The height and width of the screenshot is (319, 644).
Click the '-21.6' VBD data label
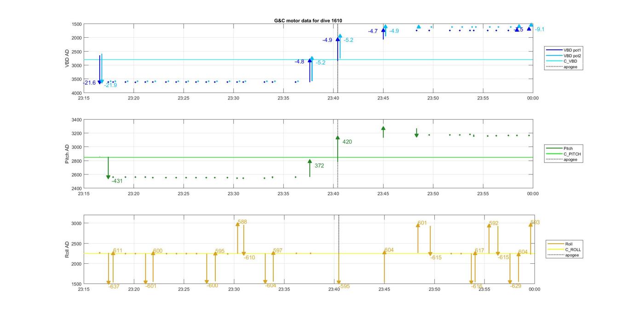[x=89, y=83]
